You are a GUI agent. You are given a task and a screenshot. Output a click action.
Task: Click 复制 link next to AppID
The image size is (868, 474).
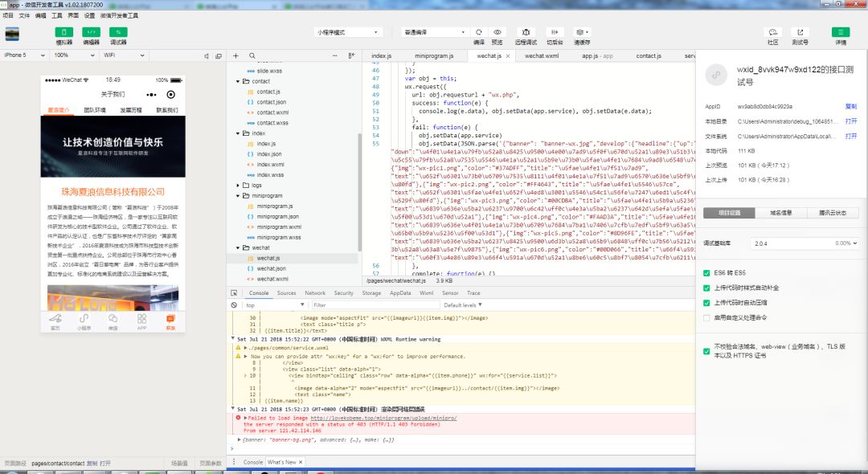click(x=851, y=106)
